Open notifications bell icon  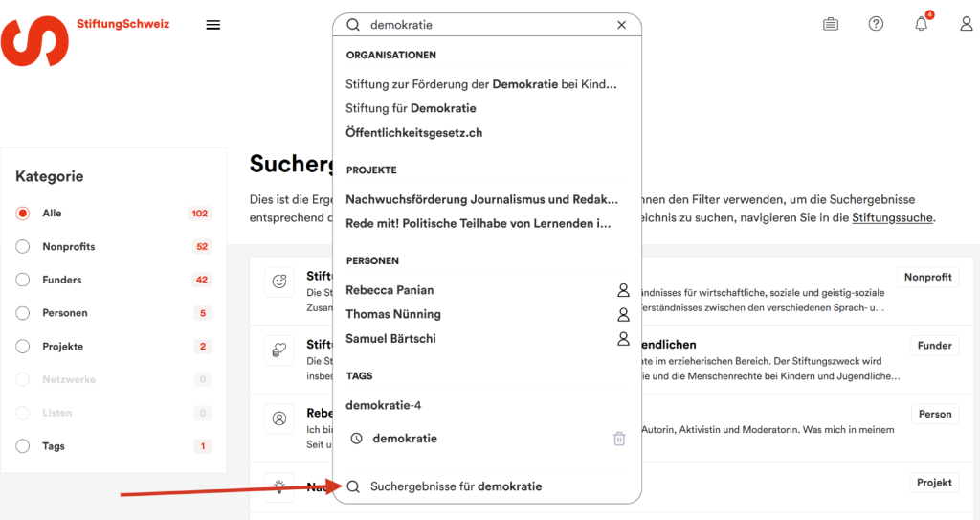point(921,24)
